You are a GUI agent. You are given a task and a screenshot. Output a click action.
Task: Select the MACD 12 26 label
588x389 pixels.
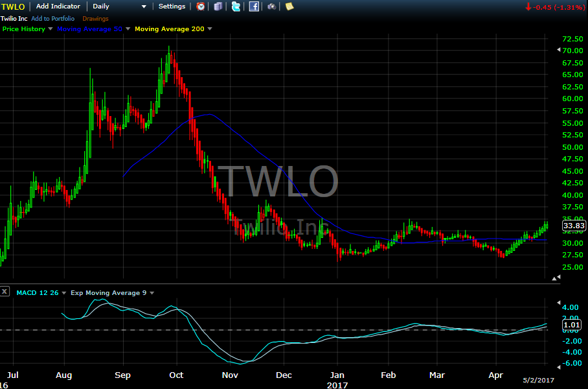tap(38, 293)
